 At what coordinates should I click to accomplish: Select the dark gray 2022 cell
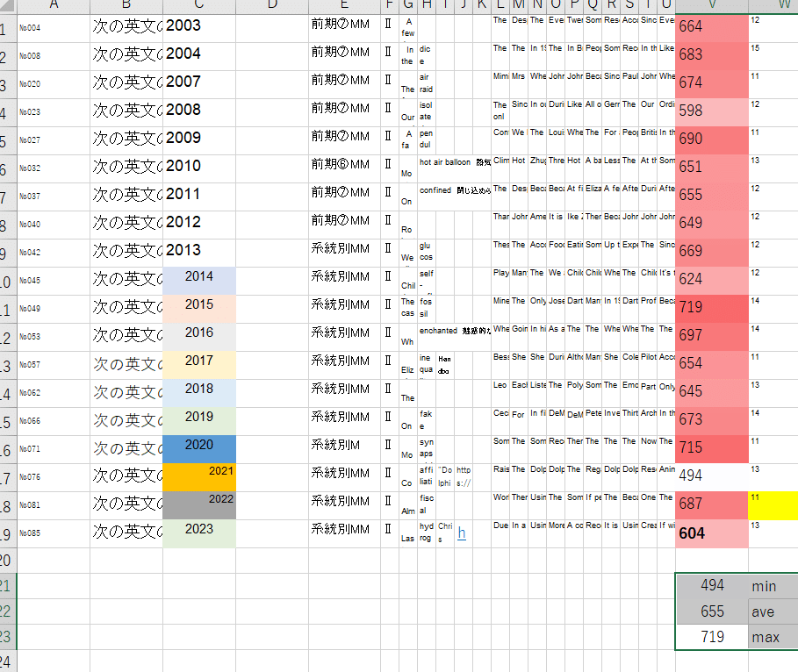[x=199, y=505]
